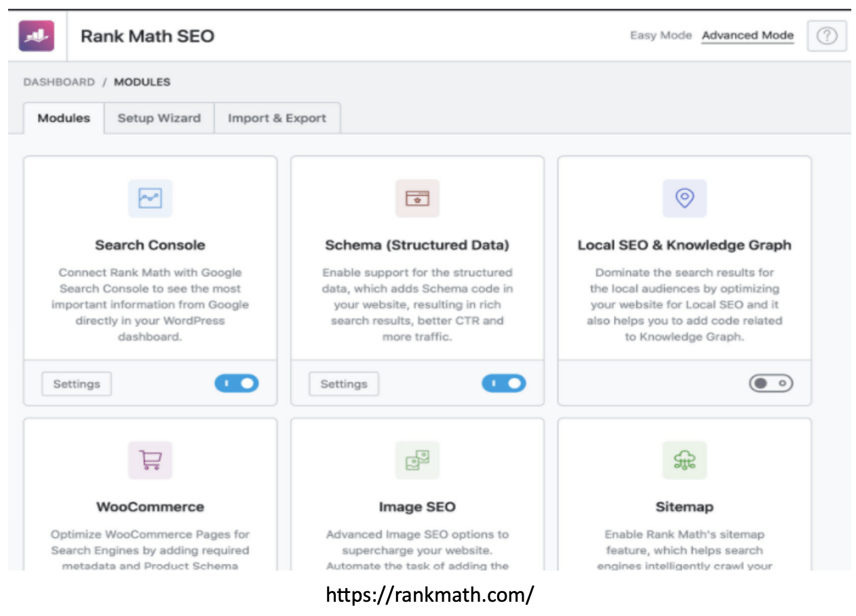This screenshot has width=856, height=616.
Task: Open the Setup Wizard tab
Action: click(x=159, y=118)
